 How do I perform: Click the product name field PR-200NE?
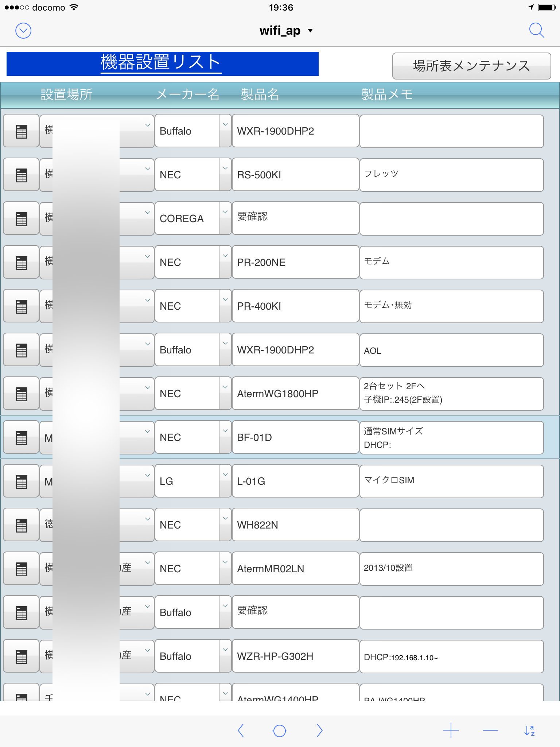pos(295,262)
